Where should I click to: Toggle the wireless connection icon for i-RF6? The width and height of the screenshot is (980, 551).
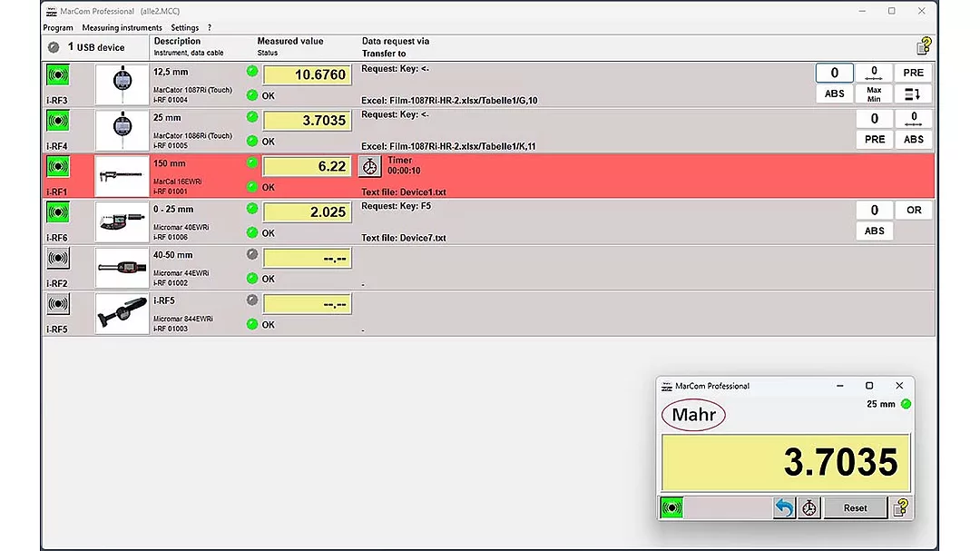tap(58, 212)
